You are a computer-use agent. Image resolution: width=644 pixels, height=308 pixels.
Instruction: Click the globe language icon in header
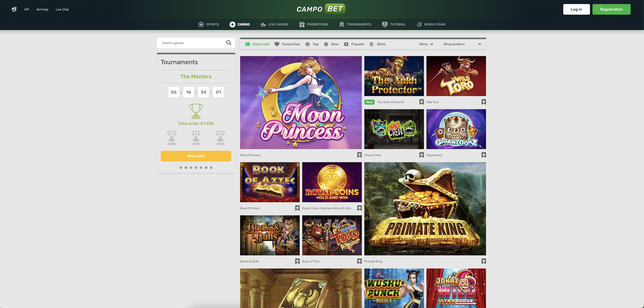pos(14,9)
